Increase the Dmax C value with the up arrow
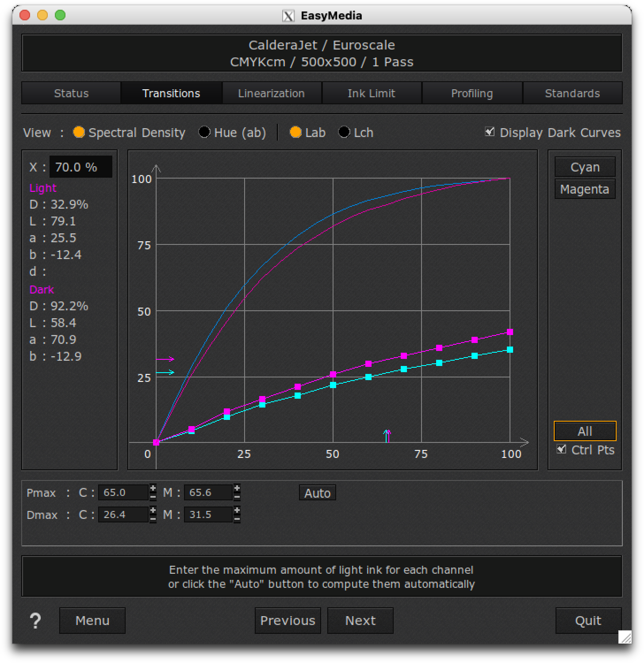The image size is (644, 663). [x=153, y=511]
